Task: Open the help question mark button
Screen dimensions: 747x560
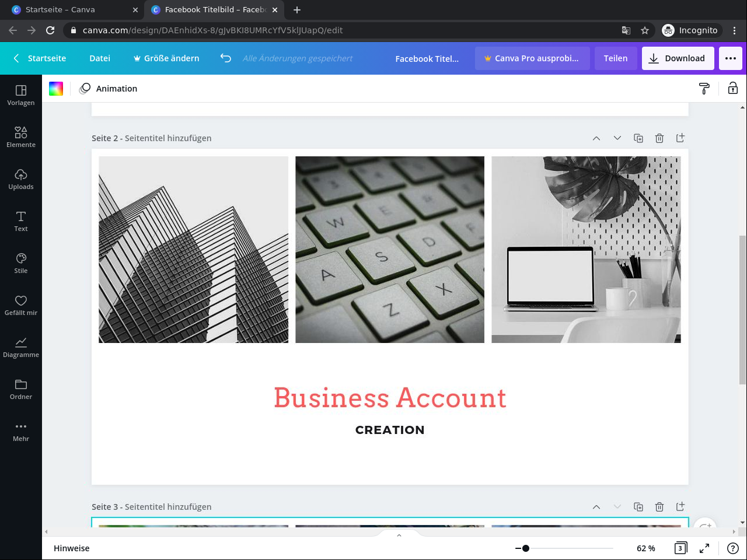Action: tap(733, 548)
